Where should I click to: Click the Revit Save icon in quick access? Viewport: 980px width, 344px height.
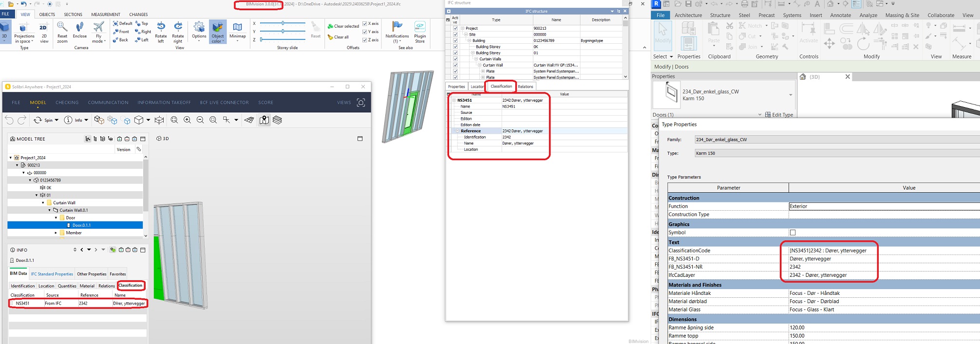pos(688,4)
